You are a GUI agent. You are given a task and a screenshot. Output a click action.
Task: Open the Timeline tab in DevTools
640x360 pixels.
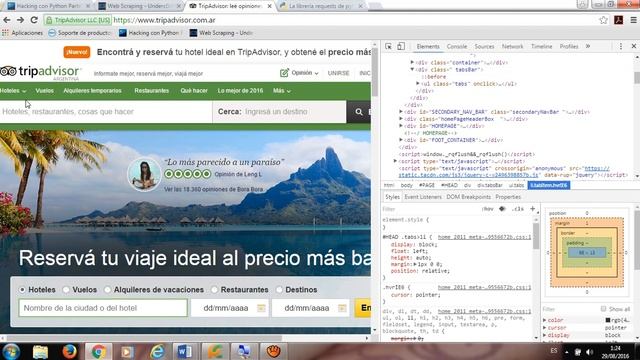pos(541,47)
